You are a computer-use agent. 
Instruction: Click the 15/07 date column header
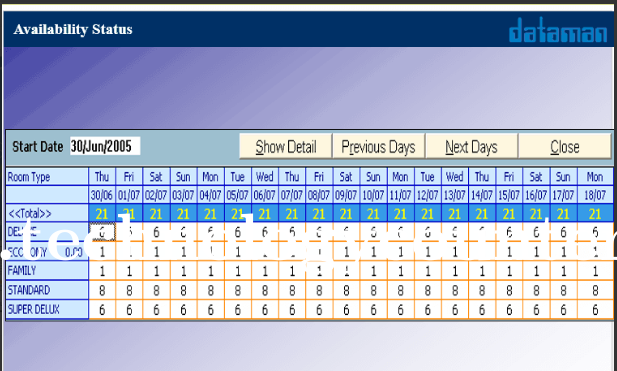(509, 195)
